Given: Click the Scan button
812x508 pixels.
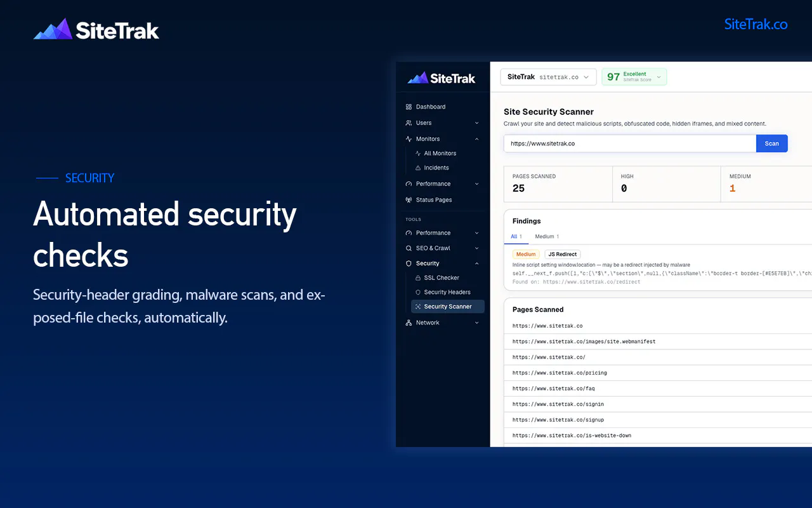Looking at the screenshot, I should coord(771,144).
